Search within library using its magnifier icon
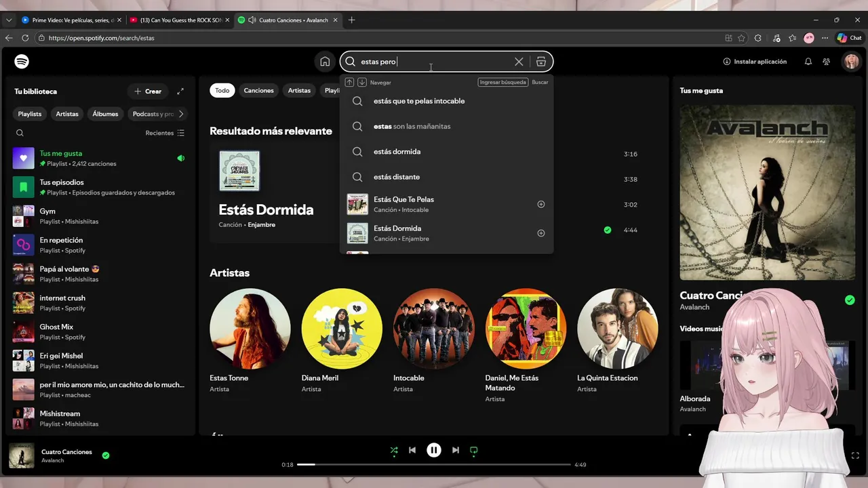The image size is (868, 488). 20,133
